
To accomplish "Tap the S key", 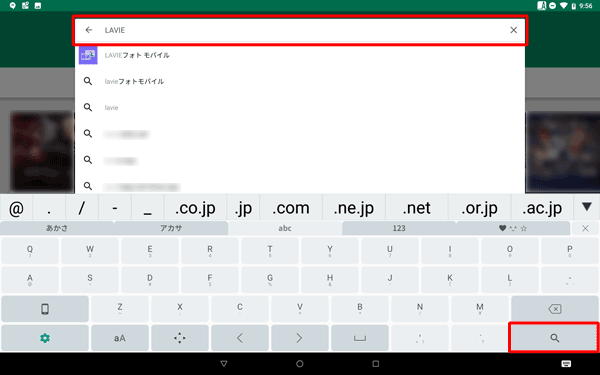I will pos(90,280).
